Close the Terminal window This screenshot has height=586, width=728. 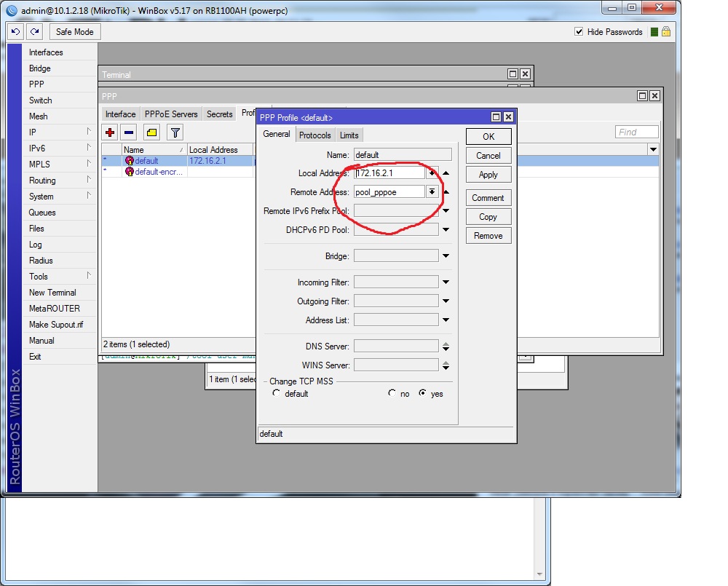click(525, 74)
